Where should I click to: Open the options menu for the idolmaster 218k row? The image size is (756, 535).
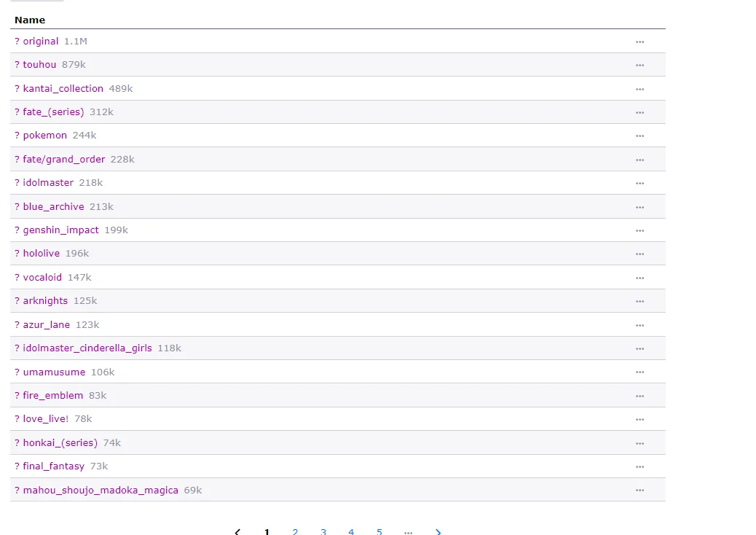[639, 184]
